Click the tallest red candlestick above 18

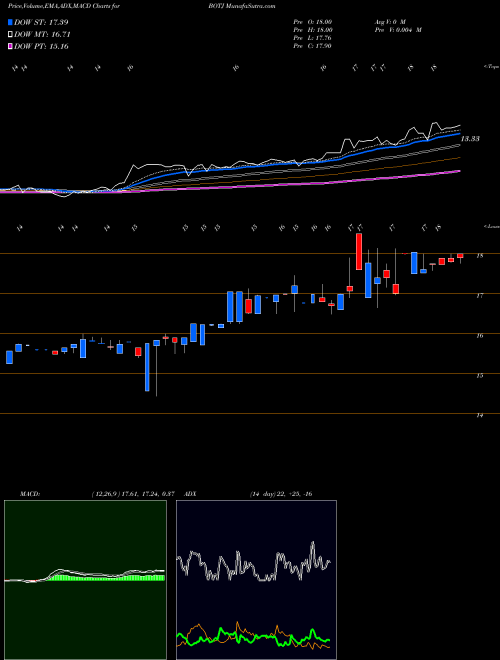359,251
